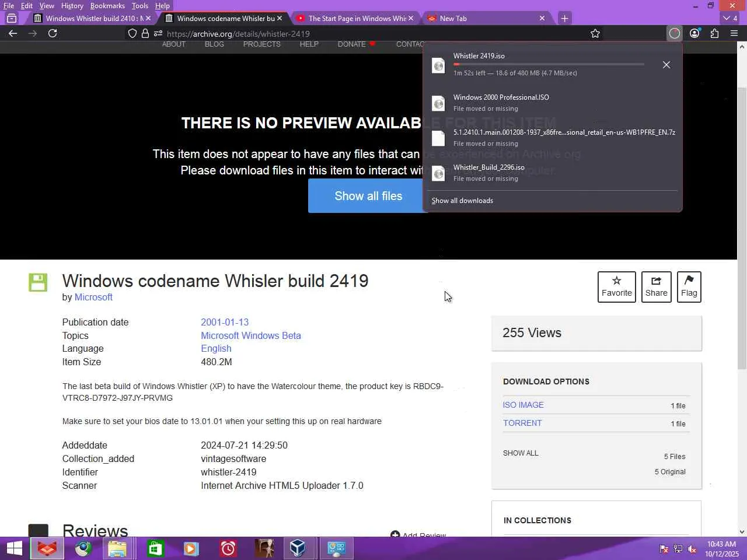Share this archive item
The width and height of the screenshot is (747, 560).
[x=657, y=287]
